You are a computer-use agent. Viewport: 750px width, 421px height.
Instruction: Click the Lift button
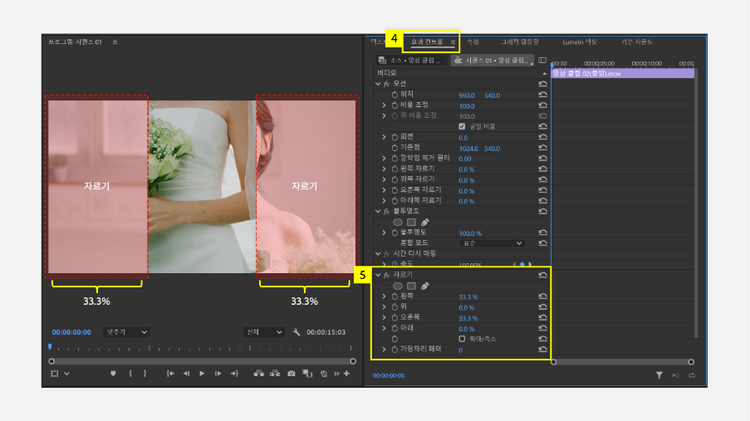point(259,374)
